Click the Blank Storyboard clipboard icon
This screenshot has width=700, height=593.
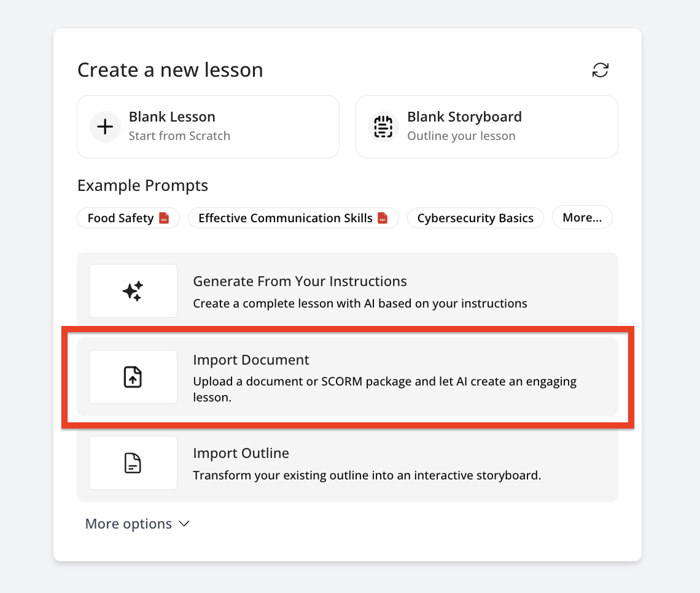383,127
